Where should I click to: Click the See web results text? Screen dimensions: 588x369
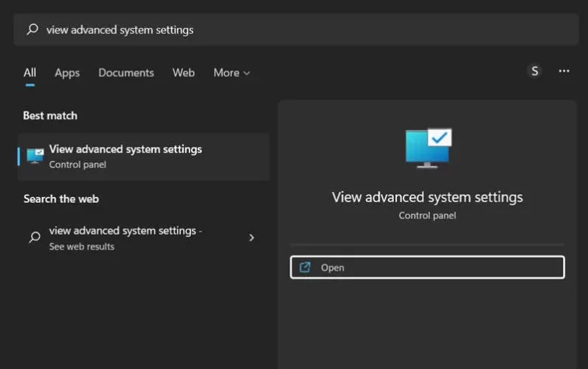point(82,246)
